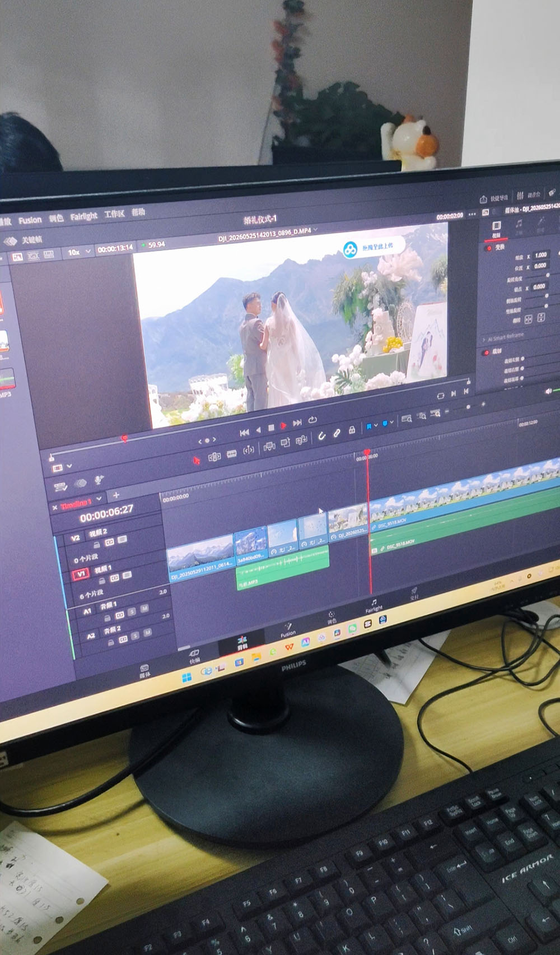Screen dimensions: 560x955
Task: Toggle timeline snapping magnet icon
Action: 321,435
